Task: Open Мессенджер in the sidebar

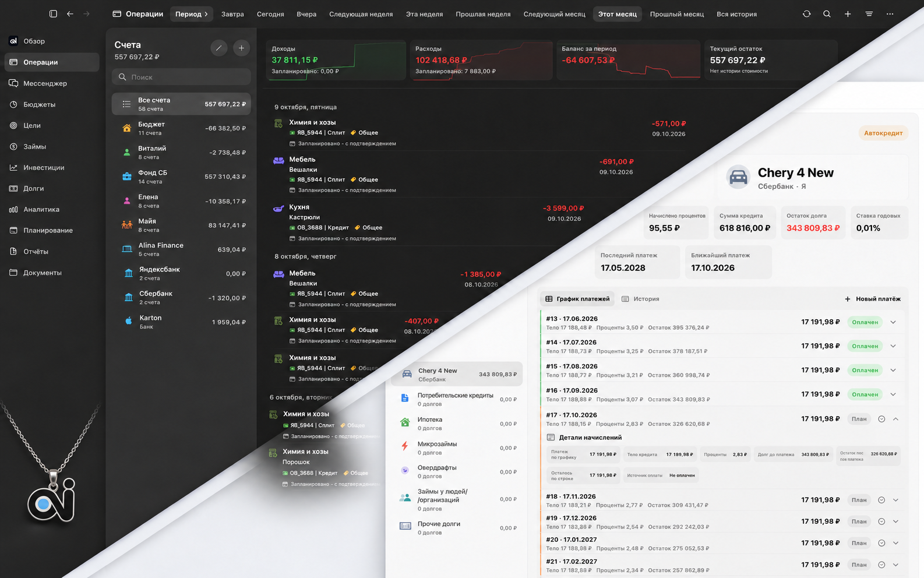Action: (51, 83)
